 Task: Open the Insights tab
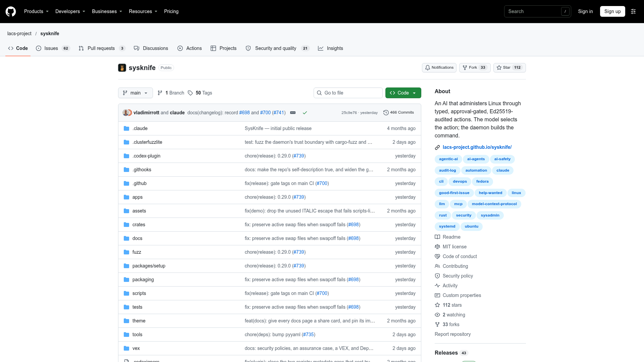[x=331, y=48]
